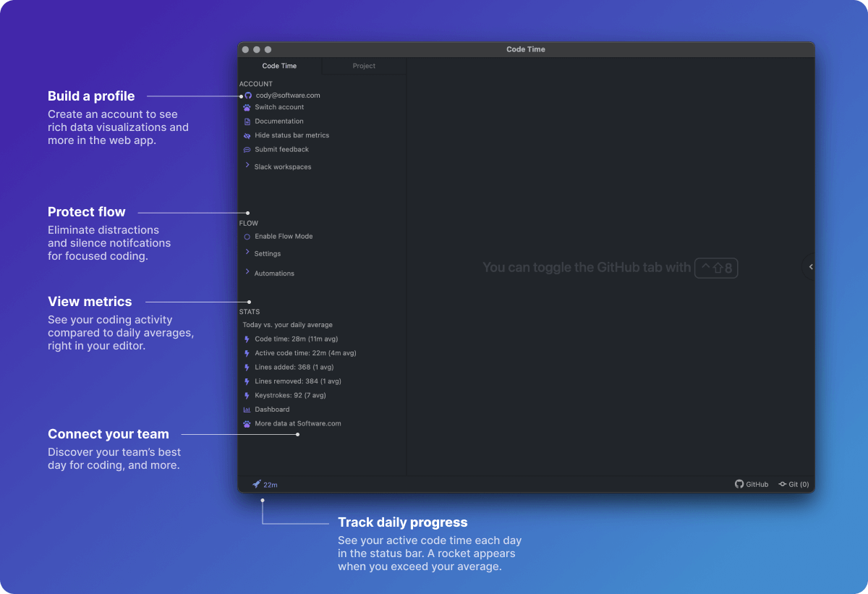This screenshot has height=594, width=868.
Task: Toggle the Enable Flow Mode circle
Action: (x=247, y=237)
